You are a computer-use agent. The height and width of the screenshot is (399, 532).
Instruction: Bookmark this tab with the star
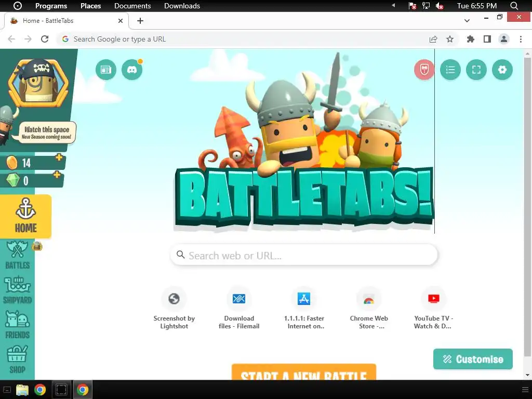click(450, 39)
